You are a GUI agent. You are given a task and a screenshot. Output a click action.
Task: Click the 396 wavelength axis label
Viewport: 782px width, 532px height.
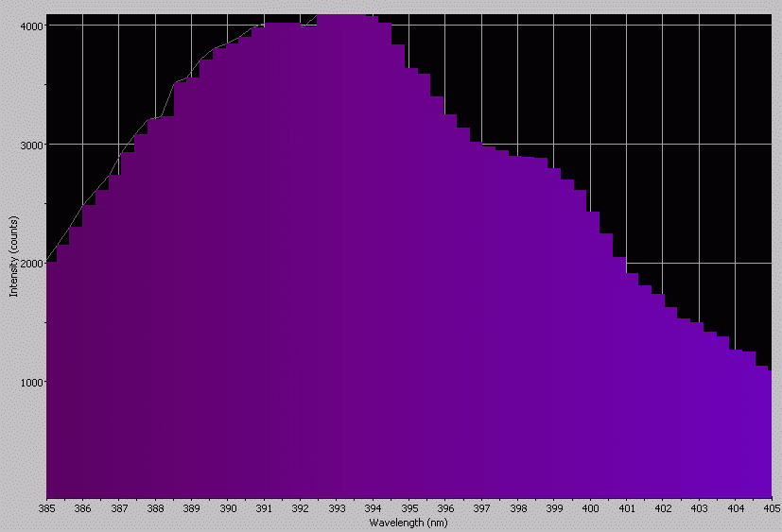pos(445,508)
